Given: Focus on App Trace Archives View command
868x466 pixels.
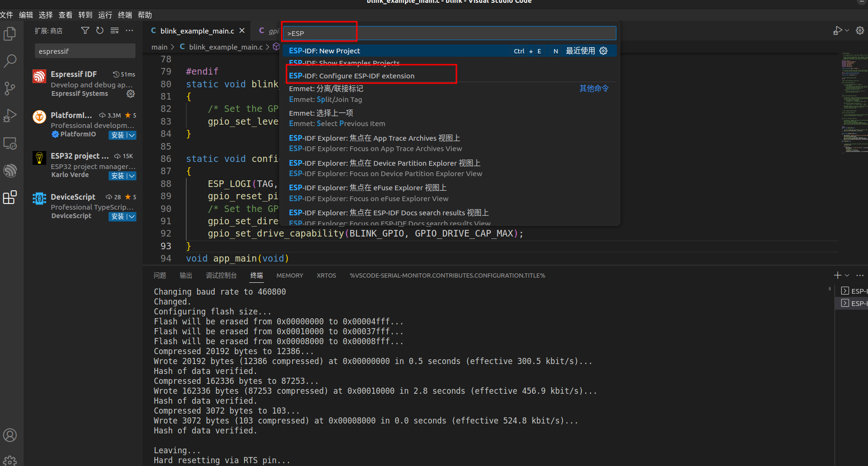Looking at the screenshot, I should coord(450,143).
